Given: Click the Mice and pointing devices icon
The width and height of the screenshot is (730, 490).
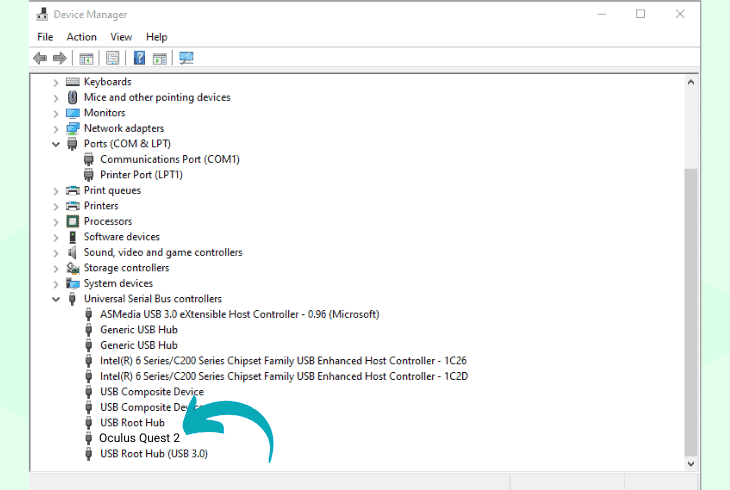Looking at the screenshot, I should (x=73, y=97).
